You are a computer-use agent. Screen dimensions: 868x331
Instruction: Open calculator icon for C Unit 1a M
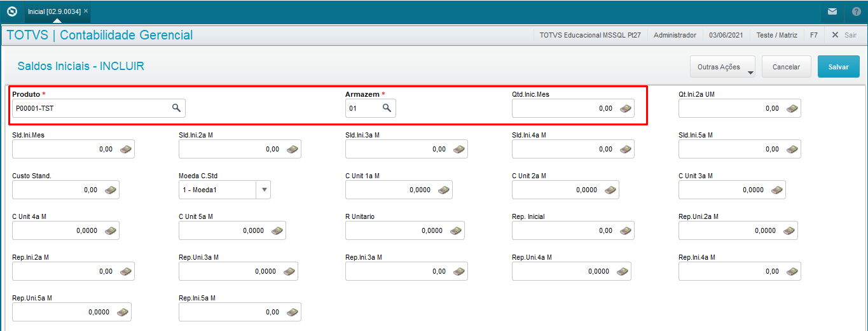[444, 190]
